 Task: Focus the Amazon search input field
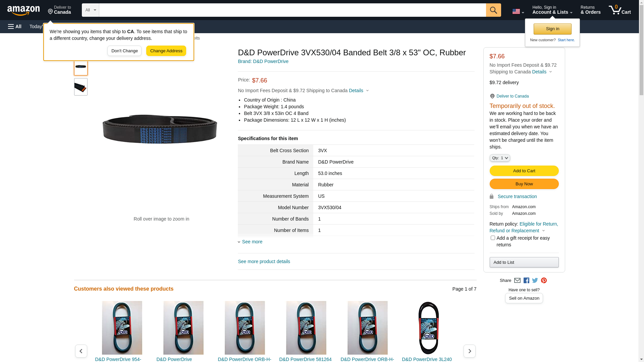pyautogui.click(x=292, y=10)
